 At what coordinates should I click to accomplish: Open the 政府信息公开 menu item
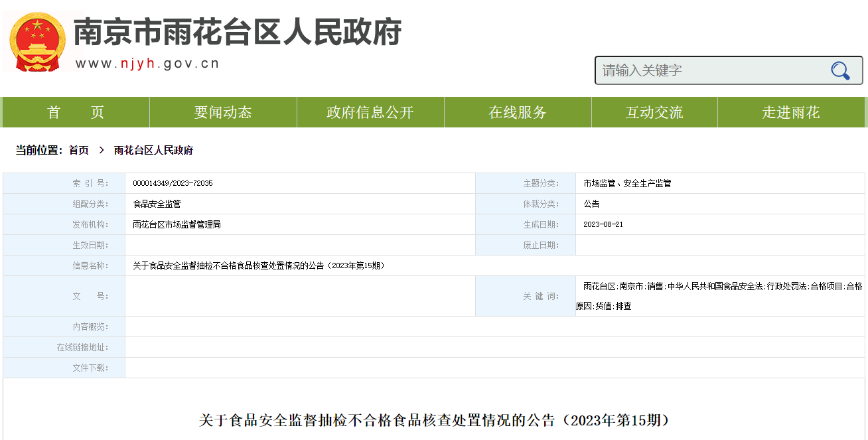pos(370,112)
